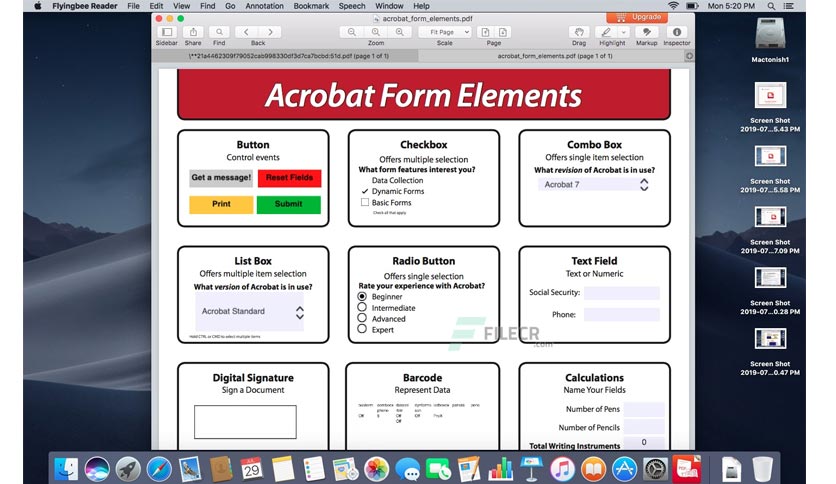This screenshot has width=836, height=484.
Task: Open the Bookmark menu
Action: 311,6
